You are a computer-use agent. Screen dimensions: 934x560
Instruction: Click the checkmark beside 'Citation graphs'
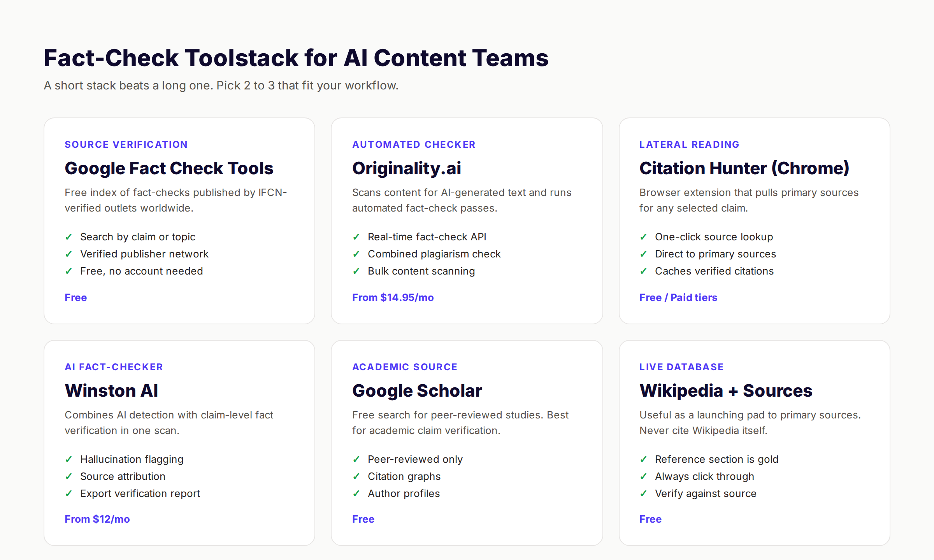(356, 476)
